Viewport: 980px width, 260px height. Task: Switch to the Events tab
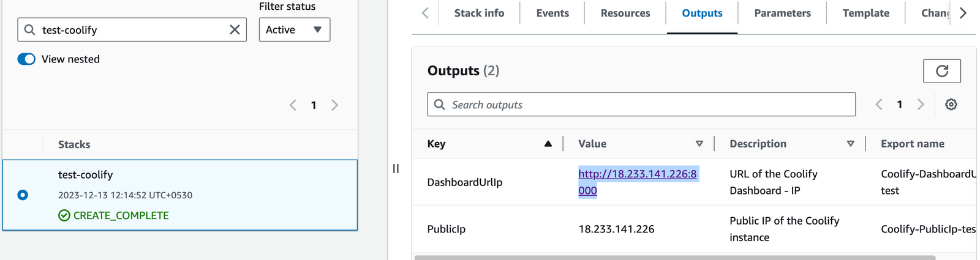coord(552,13)
